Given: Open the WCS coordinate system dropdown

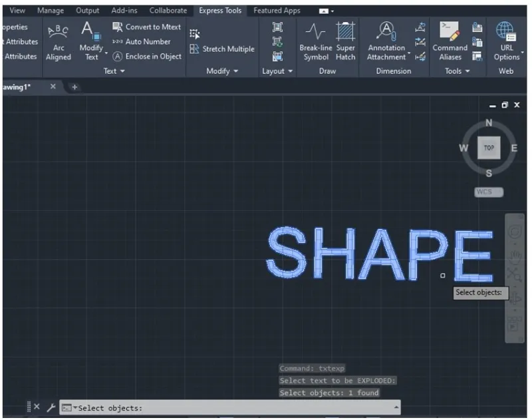Looking at the screenshot, I should click(x=489, y=192).
